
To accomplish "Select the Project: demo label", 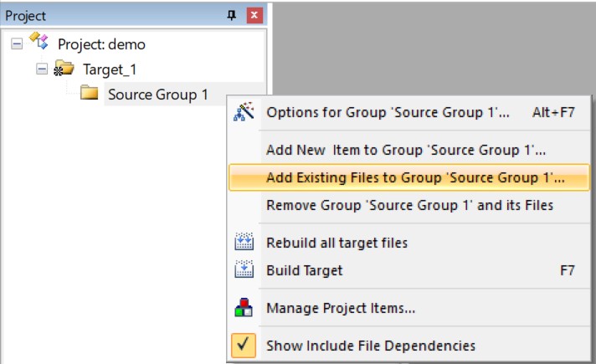I will click(101, 44).
